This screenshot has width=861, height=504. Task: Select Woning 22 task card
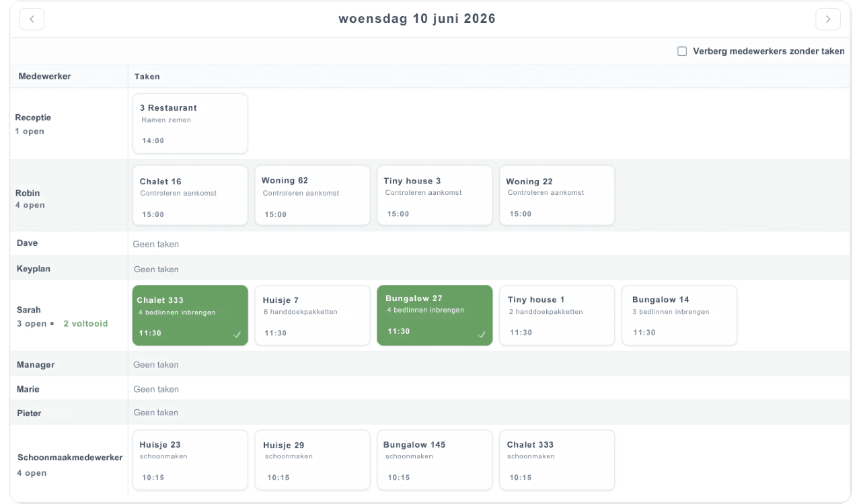tap(557, 195)
